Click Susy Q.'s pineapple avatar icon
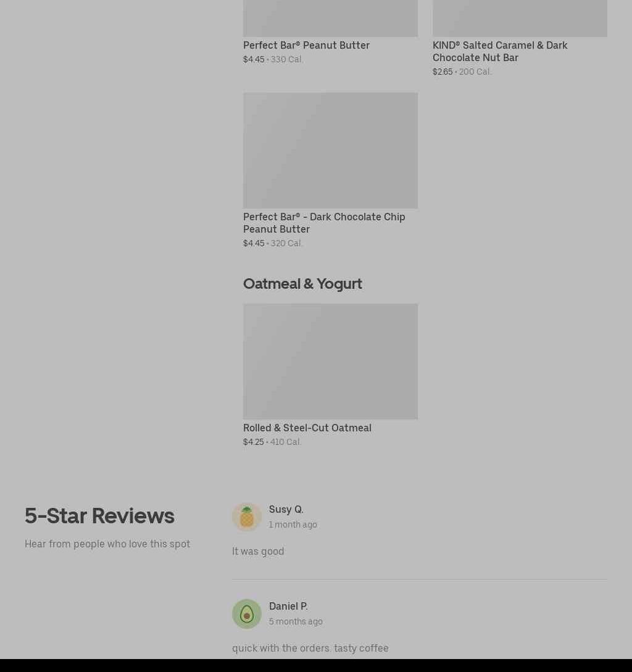 (246, 517)
